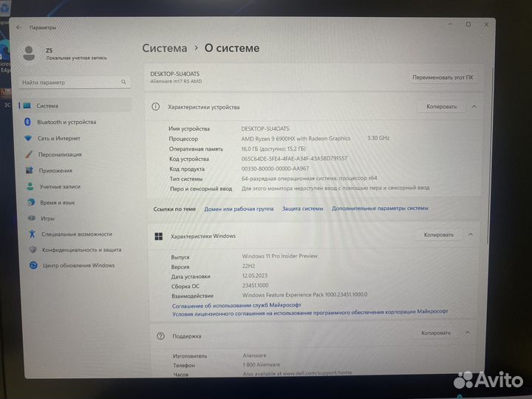The image size is (532, 399).
Task: Select the Система monitor icon in the sidebar
Action: click(x=27, y=106)
